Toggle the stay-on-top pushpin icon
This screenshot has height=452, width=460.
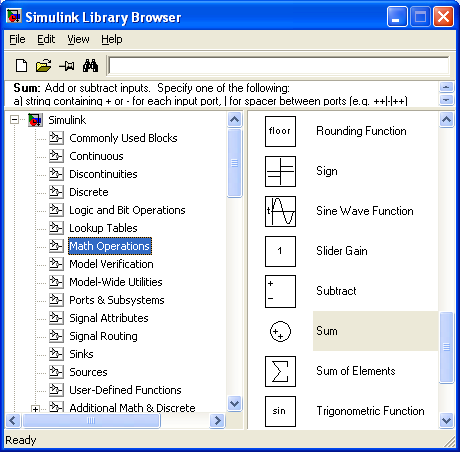pos(67,66)
